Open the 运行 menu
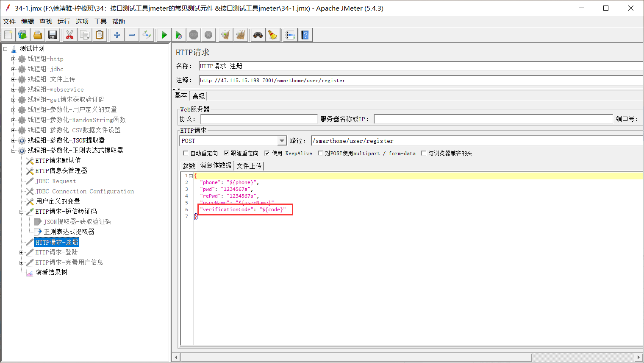This screenshot has width=644, height=363. 64,21
